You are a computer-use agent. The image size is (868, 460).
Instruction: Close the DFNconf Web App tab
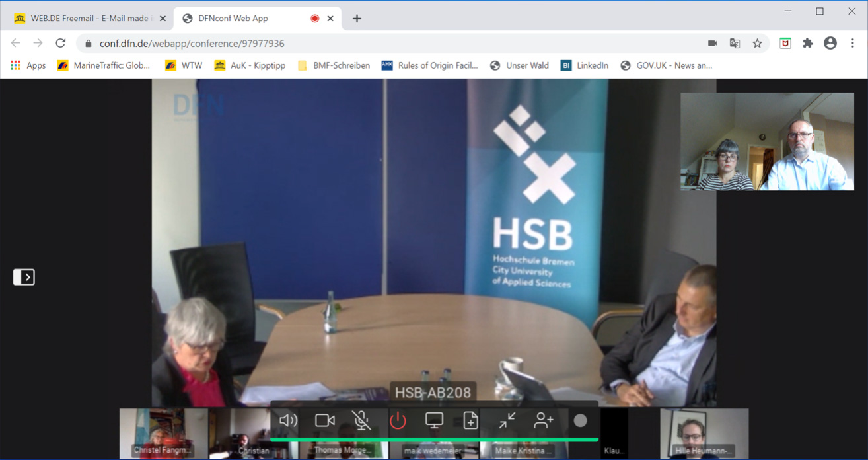[330, 19]
